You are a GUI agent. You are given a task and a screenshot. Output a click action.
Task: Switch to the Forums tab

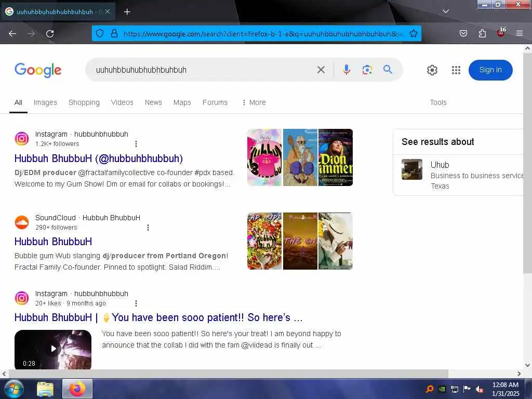[215, 102]
